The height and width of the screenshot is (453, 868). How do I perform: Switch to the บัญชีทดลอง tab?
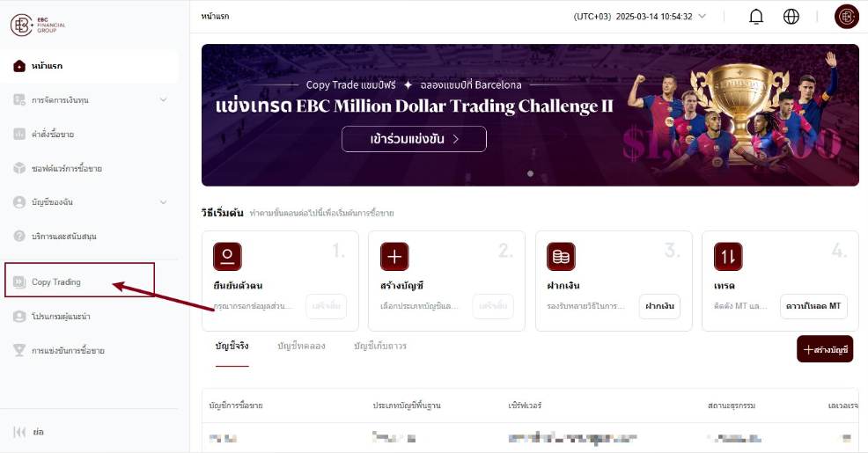(x=301, y=347)
